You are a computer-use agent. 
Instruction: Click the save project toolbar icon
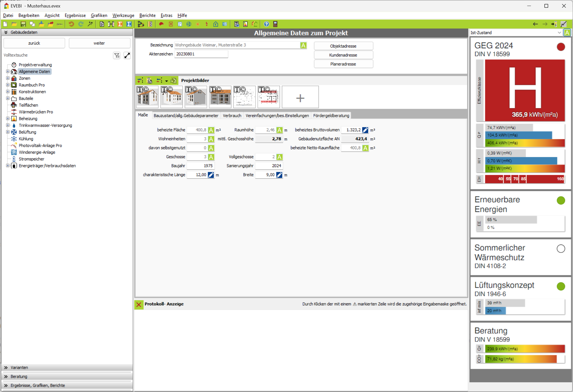(x=23, y=24)
